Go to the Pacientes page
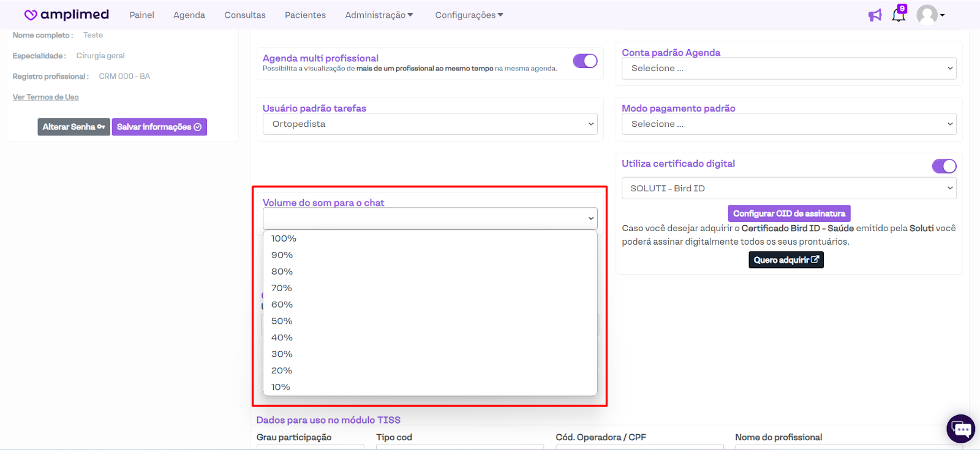Viewport: 980px width, 450px height. click(x=305, y=15)
